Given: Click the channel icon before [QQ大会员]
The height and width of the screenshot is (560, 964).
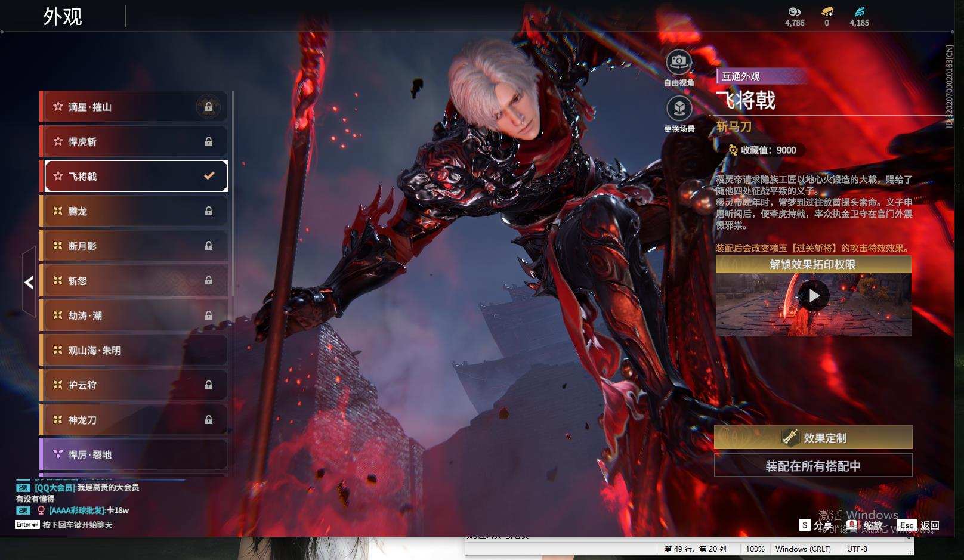Looking at the screenshot, I should click(23, 488).
